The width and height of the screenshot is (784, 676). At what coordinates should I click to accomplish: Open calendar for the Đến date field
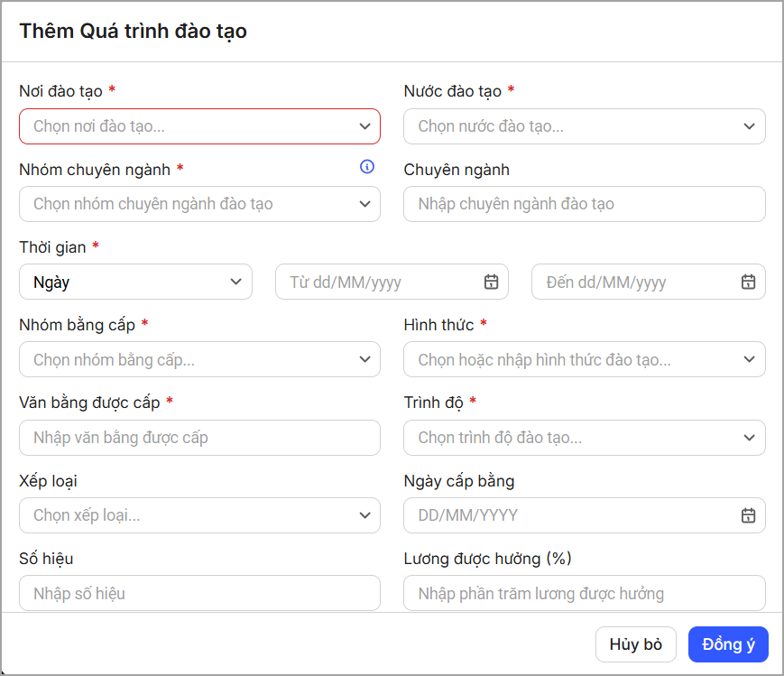pos(748,282)
